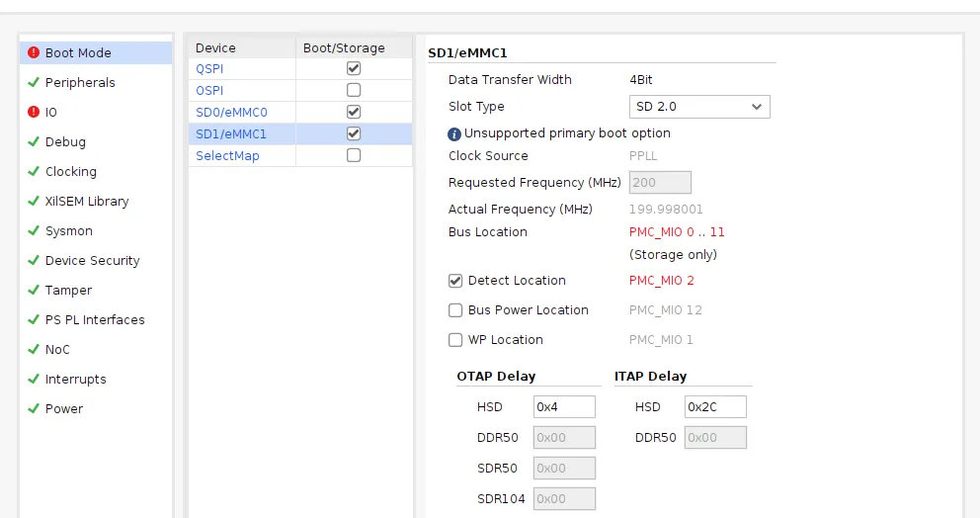Select the SD0/eMMC0 device link
This screenshot has height=518, width=980.
231,112
